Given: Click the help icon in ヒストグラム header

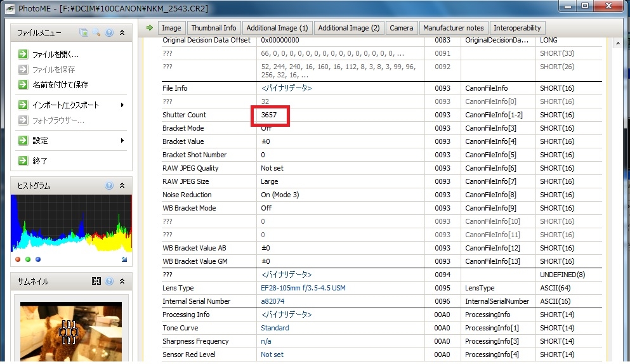Looking at the screenshot, I should point(109,186).
